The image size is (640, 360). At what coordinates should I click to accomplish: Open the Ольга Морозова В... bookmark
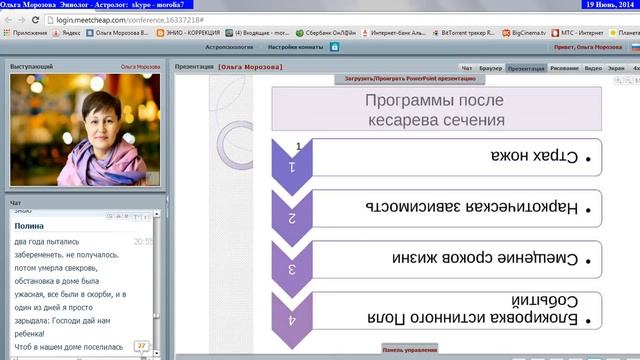[118, 33]
